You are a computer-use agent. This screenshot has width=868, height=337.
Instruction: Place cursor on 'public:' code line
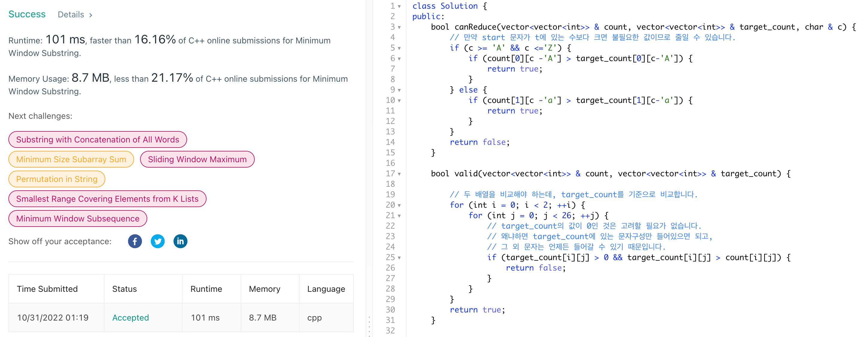(429, 16)
